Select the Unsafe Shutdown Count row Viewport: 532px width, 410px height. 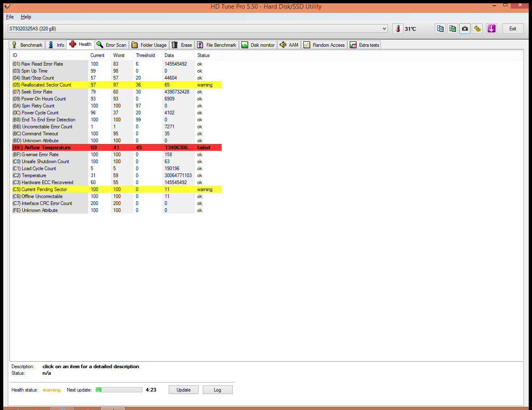117,162
